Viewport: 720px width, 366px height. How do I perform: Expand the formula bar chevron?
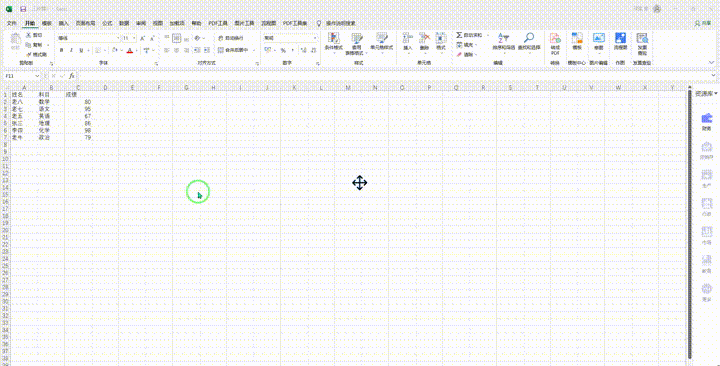coord(713,76)
